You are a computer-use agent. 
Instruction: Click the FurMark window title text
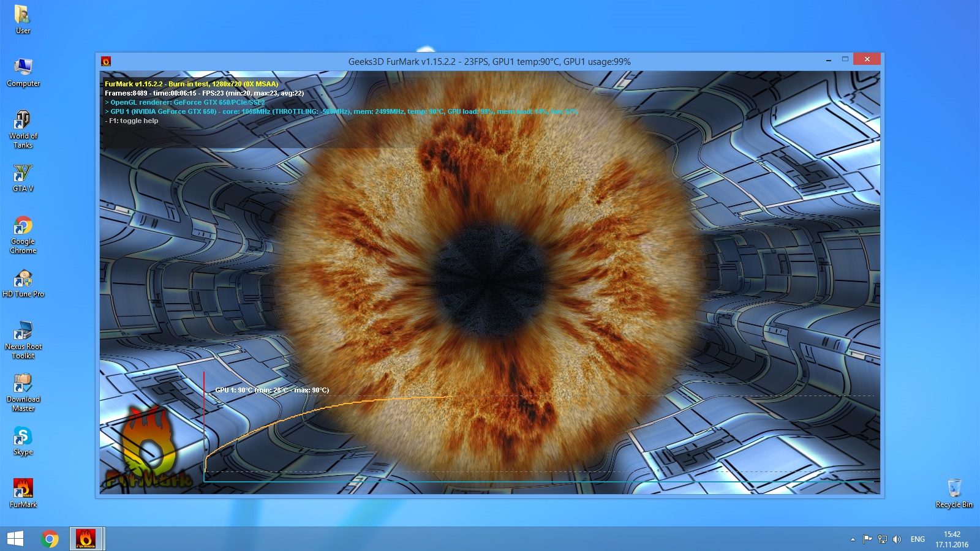click(489, 61)
